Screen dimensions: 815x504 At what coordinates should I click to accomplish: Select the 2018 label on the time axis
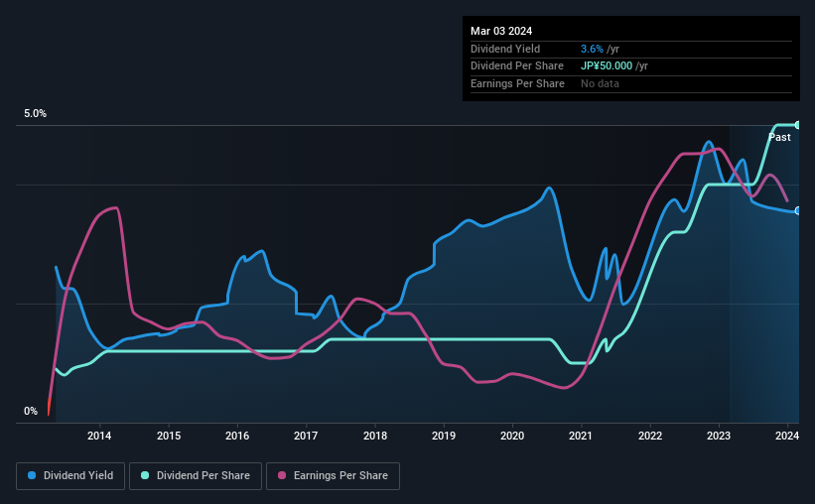coord(375,436)
